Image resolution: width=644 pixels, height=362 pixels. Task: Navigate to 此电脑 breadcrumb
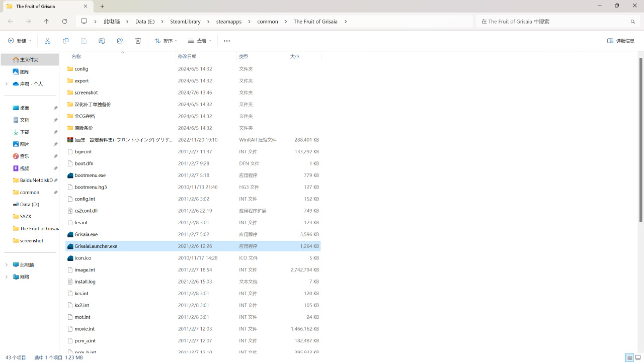(112, 22)
